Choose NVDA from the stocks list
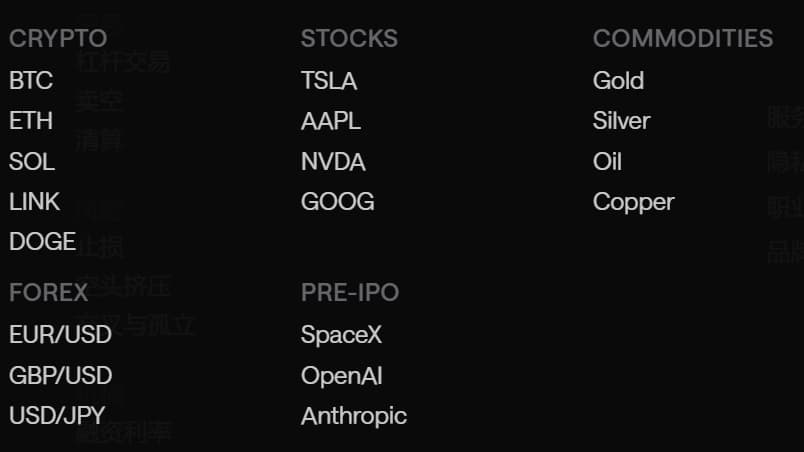Viewport: 804px width, 452px height. 333,161
